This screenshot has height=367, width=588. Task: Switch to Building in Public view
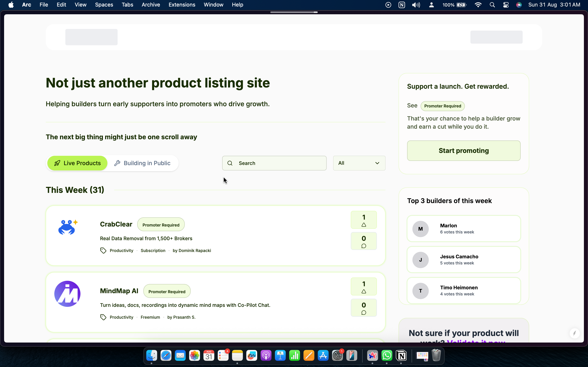point(142,163)
